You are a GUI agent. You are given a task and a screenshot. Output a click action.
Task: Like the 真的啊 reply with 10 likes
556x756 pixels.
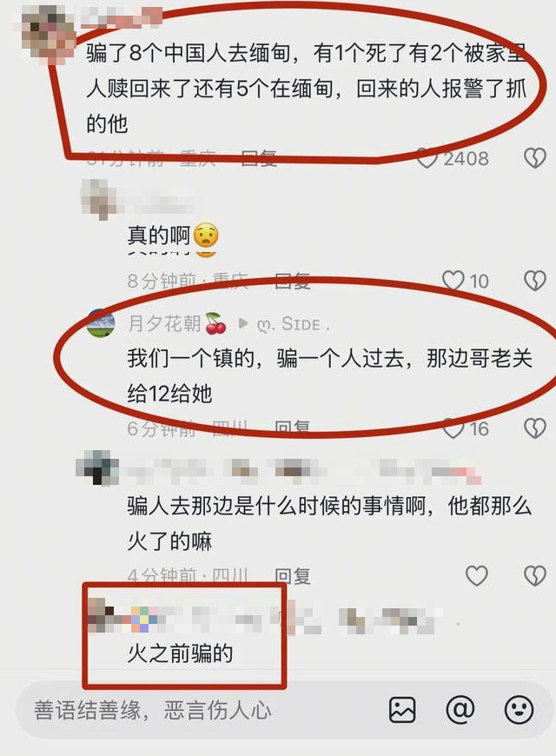tap(453, 281)
